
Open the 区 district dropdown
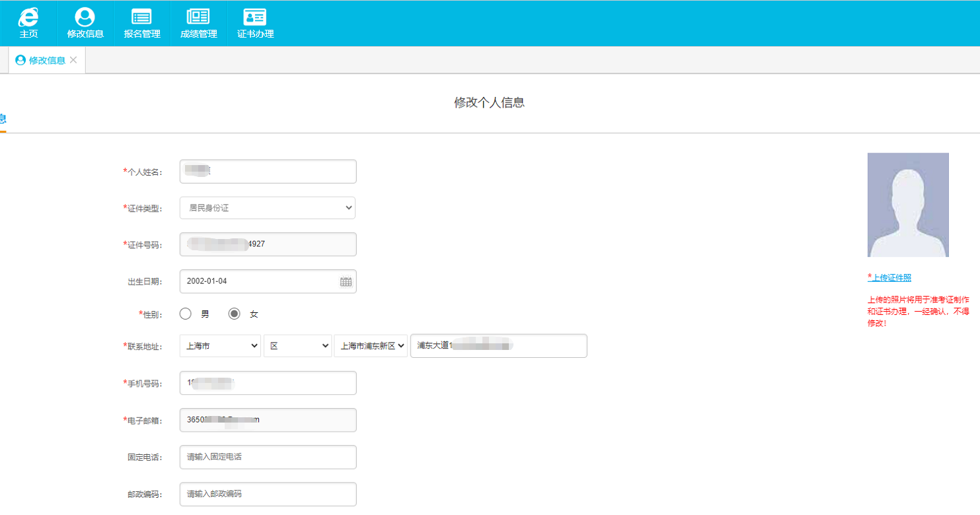pos(297,345)
